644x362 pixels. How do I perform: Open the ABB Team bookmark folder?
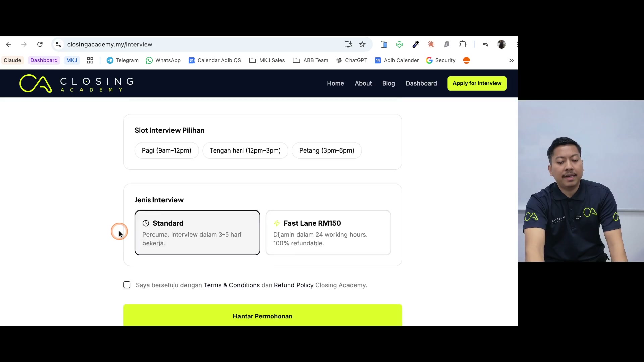click(311, 60)
